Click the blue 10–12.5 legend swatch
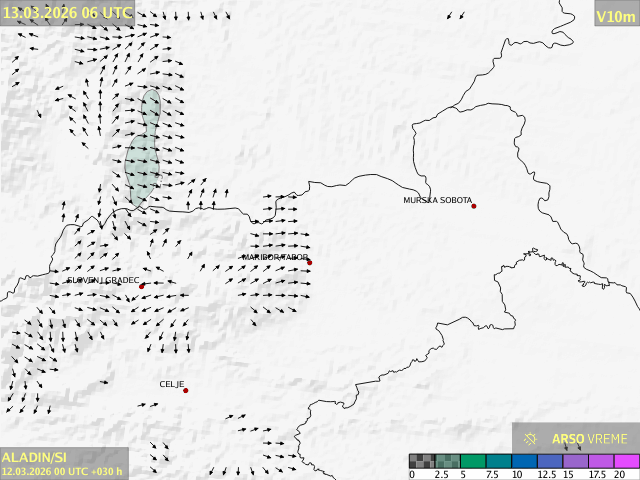Screen dimensions: 640x480 pos(526,462)
